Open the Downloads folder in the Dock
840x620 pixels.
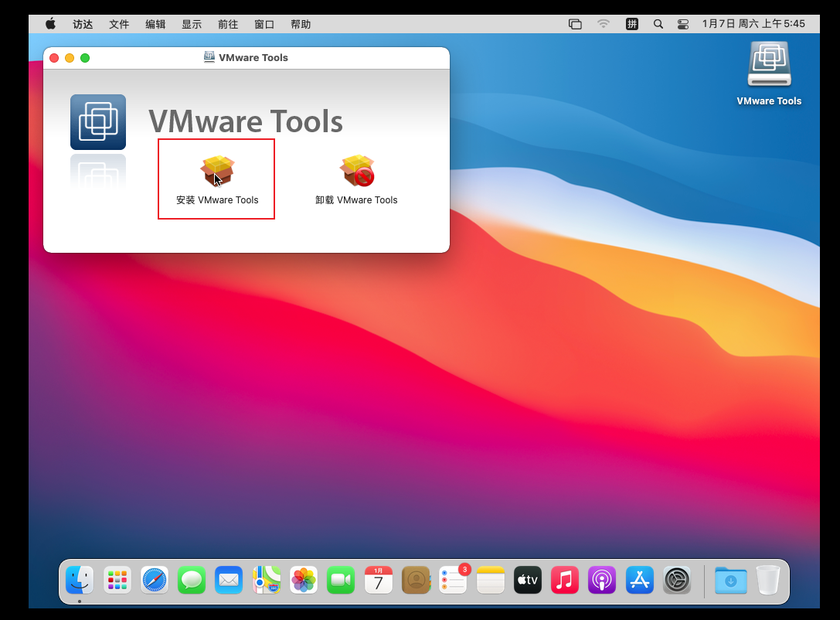click(731, 580)
